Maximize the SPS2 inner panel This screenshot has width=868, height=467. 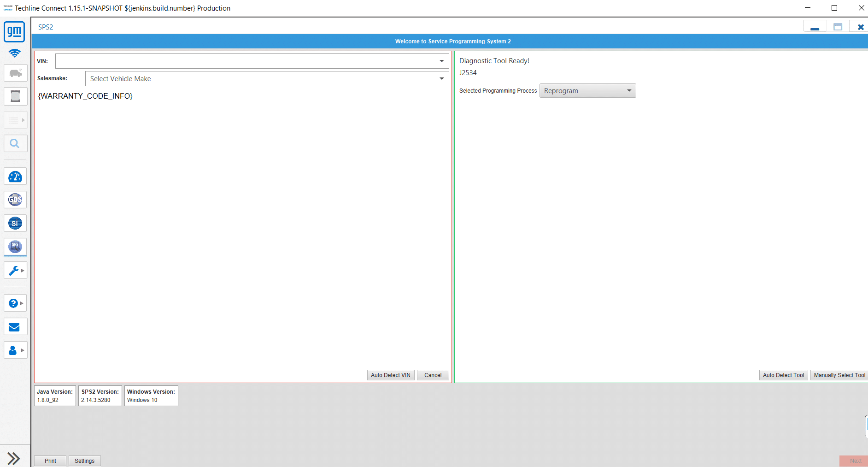point(838,27)
